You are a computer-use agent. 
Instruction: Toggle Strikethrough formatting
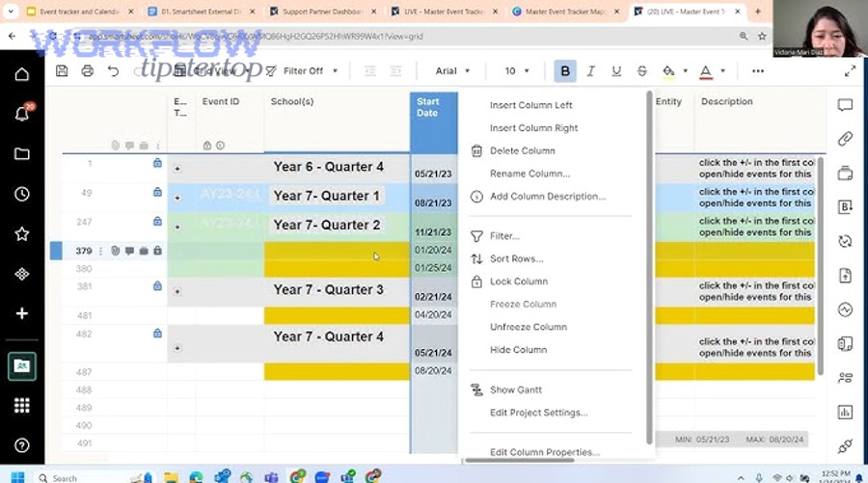click(x=641, y=70)
